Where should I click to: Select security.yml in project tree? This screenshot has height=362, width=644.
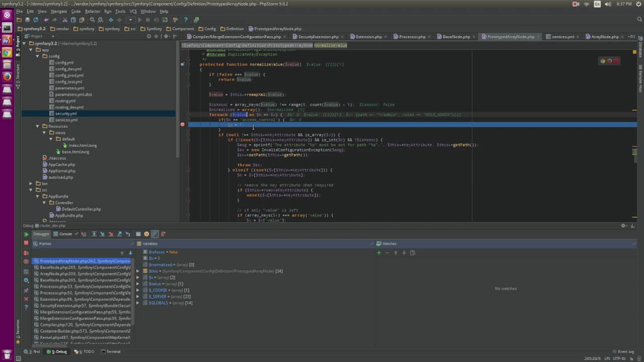click(x=66, y=114)
